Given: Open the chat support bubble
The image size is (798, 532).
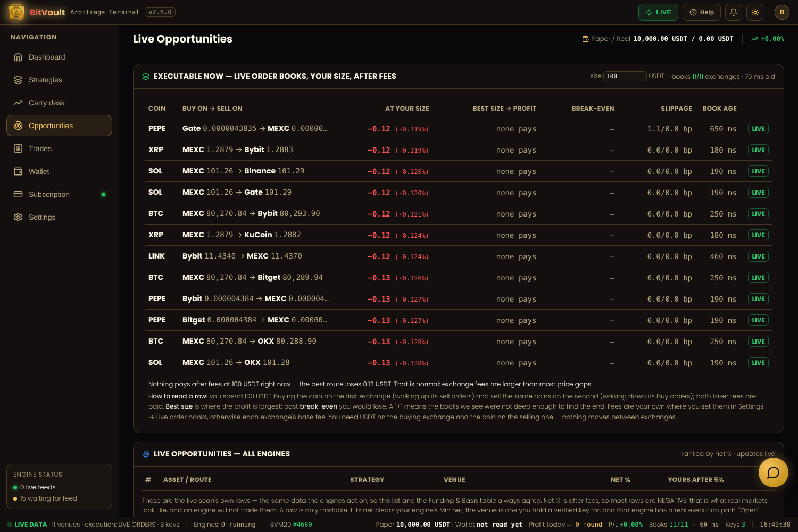Looking at the screenshot, I should pyautogui.click(x=773, y=472).
